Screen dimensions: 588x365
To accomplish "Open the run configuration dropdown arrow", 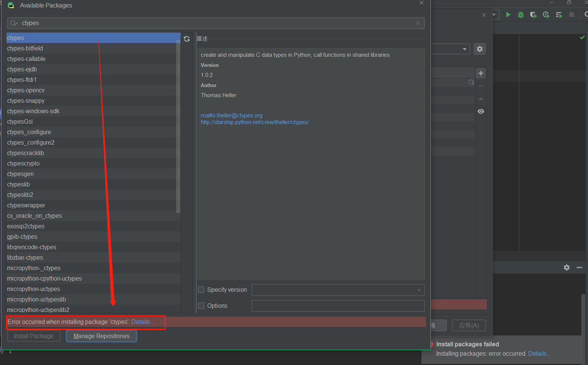I will [x=494, y=15].
